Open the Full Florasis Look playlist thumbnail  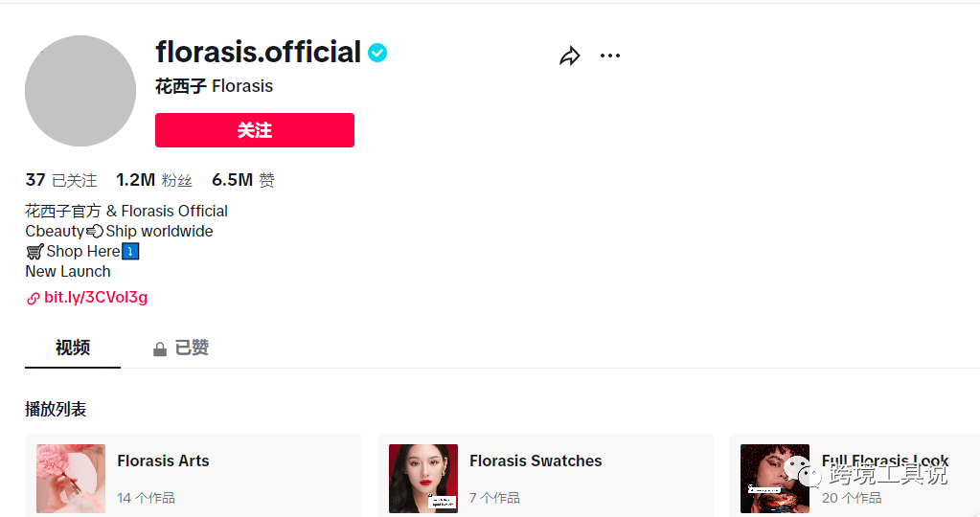pyautogui.click(x=775, y=478)
